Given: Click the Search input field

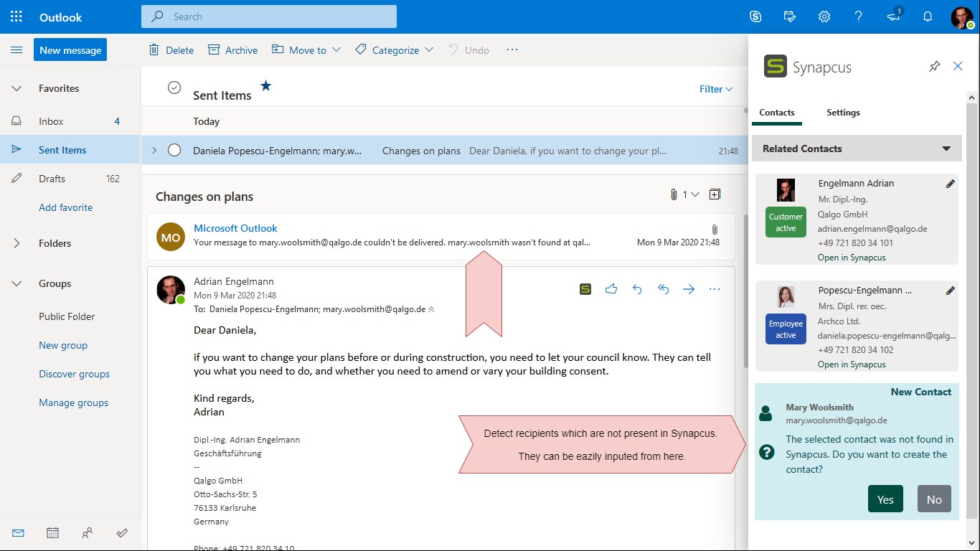Looking at the screenshot, I should [x=269, y=17].
